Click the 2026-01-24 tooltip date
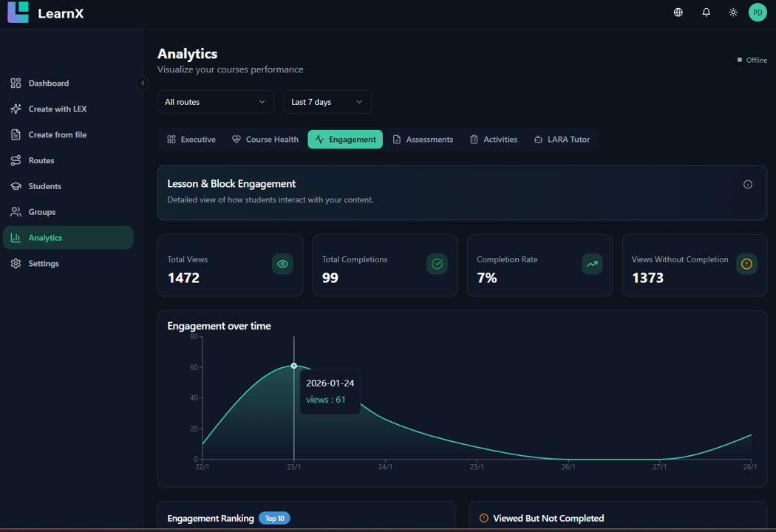This screenshot has height=532, width=776. 330,383
